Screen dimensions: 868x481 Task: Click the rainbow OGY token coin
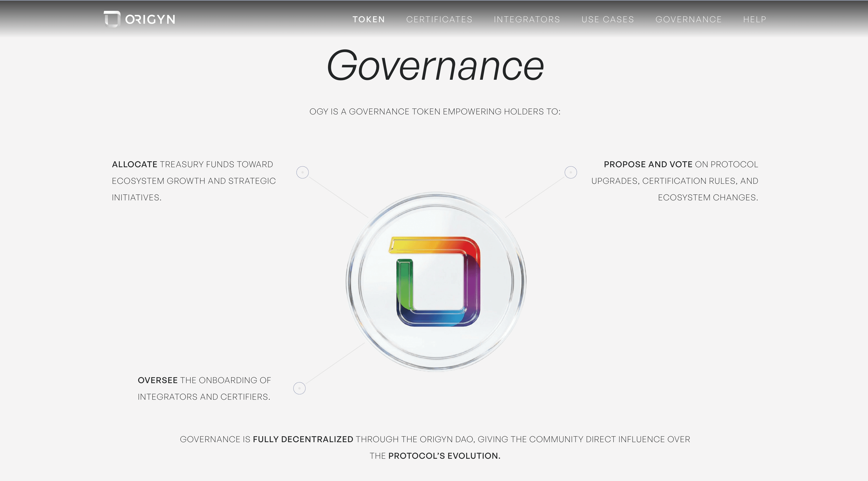(436, 281)
